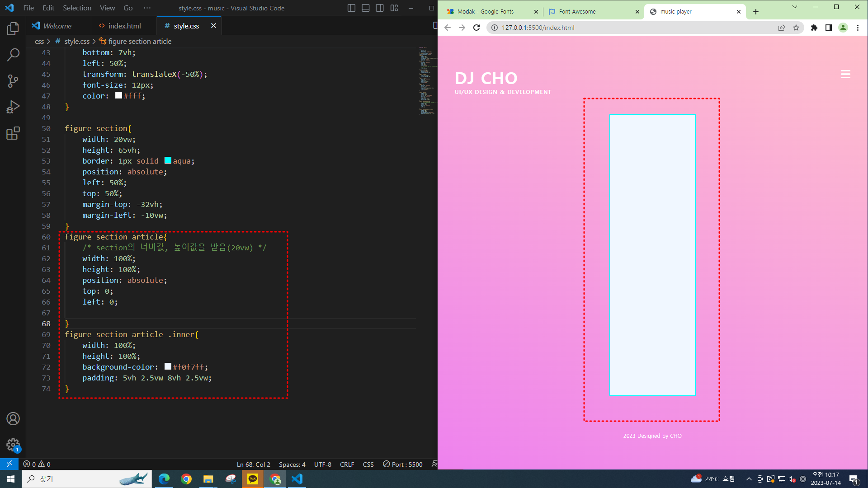
Task: Toggle the secondary sidebar layout button
Action: [380, 8]
